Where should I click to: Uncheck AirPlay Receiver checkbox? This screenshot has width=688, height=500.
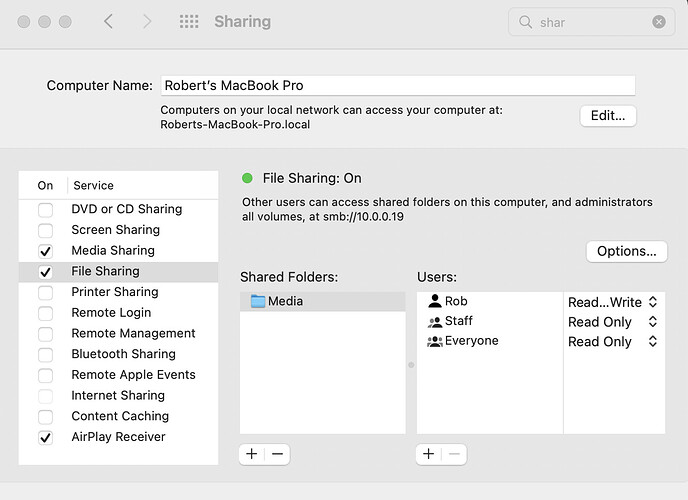click(45, 437)
